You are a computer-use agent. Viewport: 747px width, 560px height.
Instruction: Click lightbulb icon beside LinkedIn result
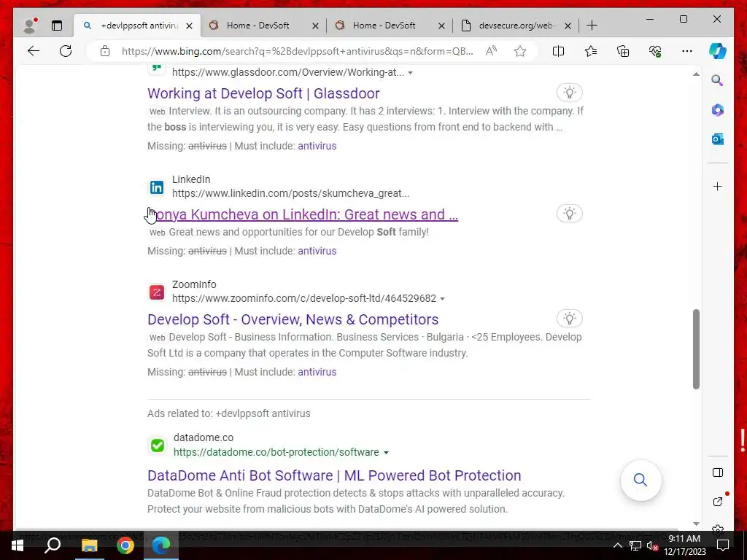pos(569,214)
